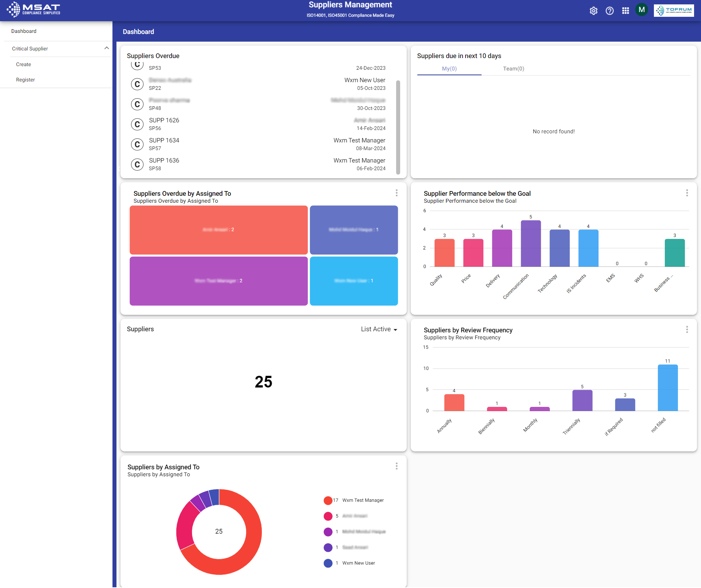
Task: Open the SUPP 1636 overdue supplier entry
Action: 164,161
